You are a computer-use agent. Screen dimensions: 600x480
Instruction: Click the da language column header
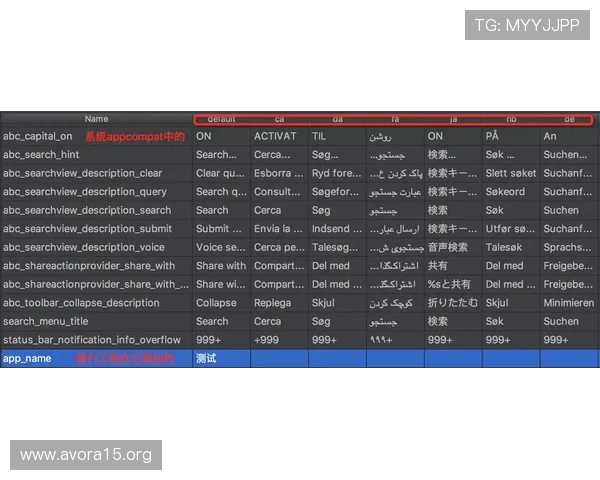click(x=337, y=119)
